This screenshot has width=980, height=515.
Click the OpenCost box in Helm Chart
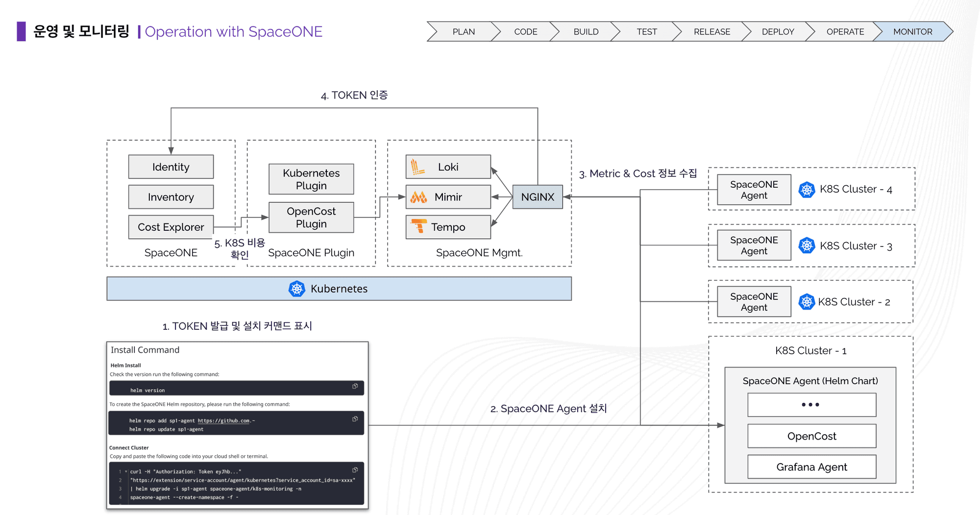[x=812, y=436]
